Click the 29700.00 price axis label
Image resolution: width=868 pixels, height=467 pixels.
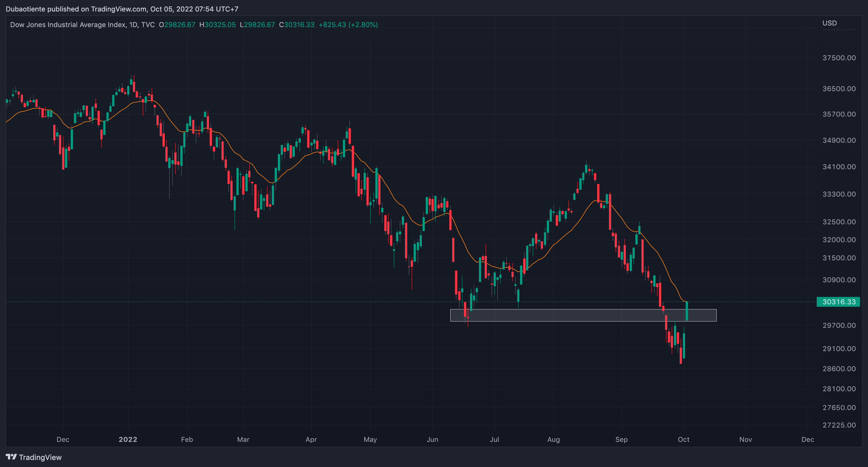[839, 325]
